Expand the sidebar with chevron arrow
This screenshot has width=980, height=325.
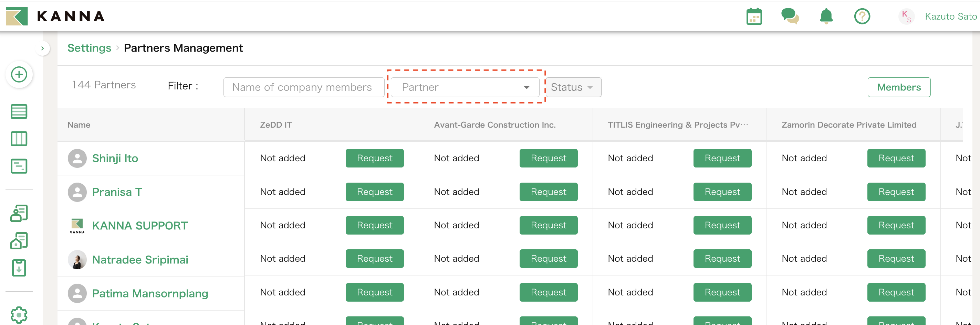click(43, 48)
